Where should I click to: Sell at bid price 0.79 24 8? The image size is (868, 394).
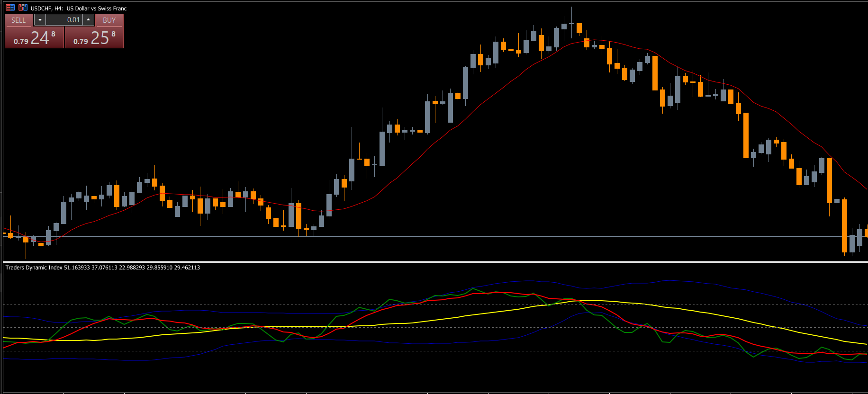[x=34, y=38]
